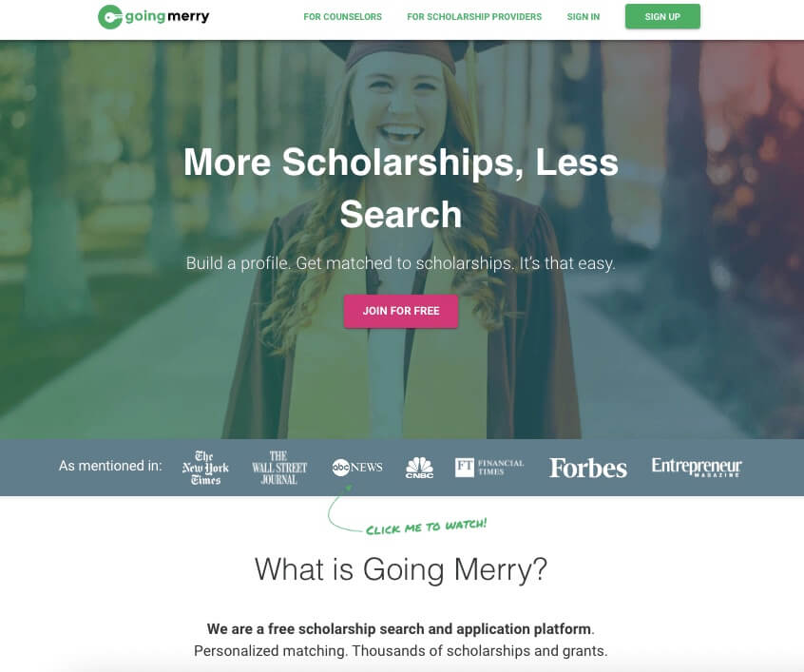The width and height of the screenshot is (804, 672).
Task: Click the Forbes logo
Action: 588,468
